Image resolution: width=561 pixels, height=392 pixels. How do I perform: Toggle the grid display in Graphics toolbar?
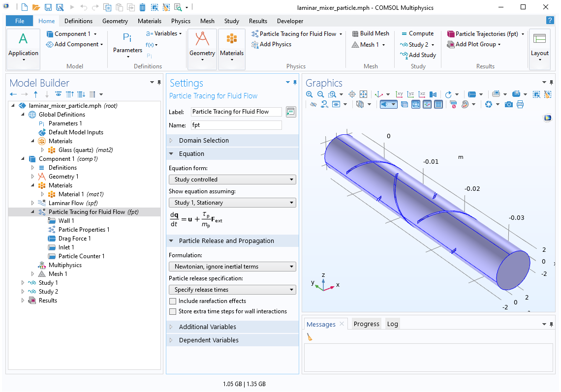click(438, 104)
